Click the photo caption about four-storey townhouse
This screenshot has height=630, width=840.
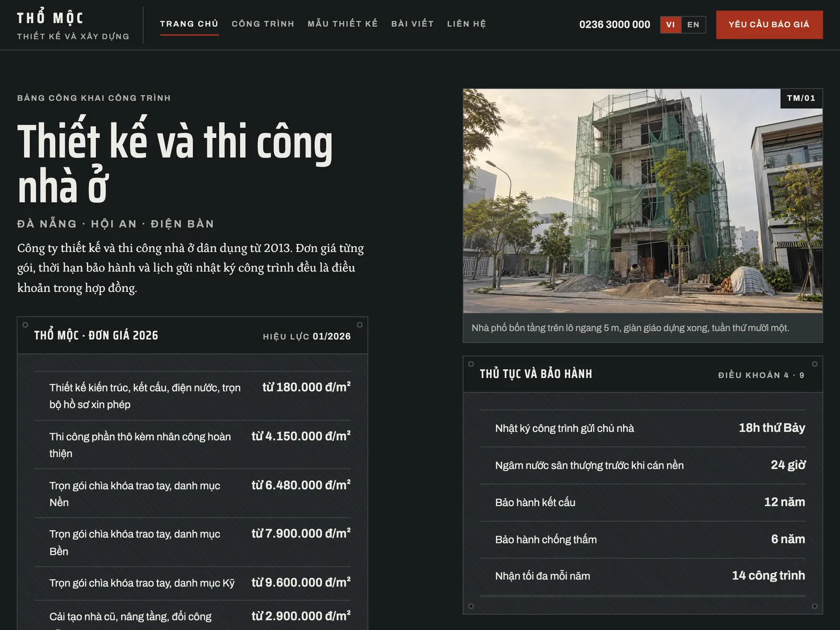630,328
